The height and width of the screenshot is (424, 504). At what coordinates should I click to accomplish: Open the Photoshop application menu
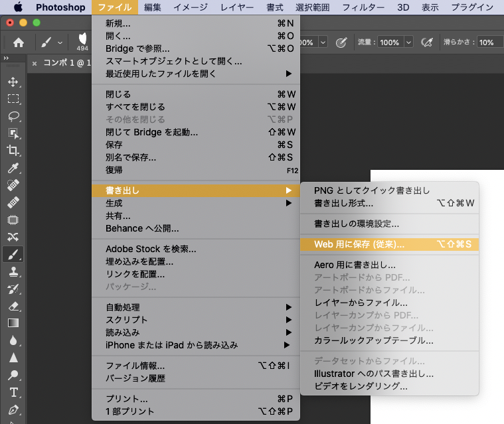(x=60, y=7)
